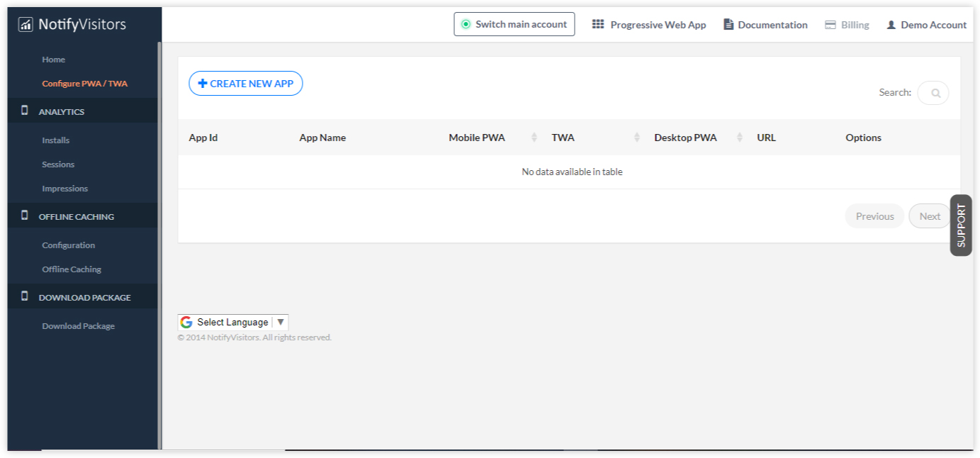Click the OFFLINE CACHING section header
Viewport: 980px width, 458px height.
[x=82, y=216]
